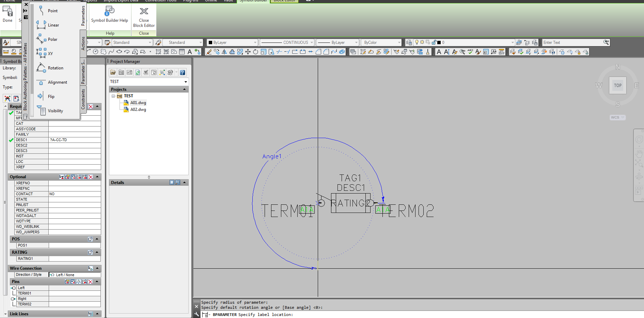The height and width of the screenshot is (318, 644).
Task: Click the black layer color swatch
Action: 439,43
